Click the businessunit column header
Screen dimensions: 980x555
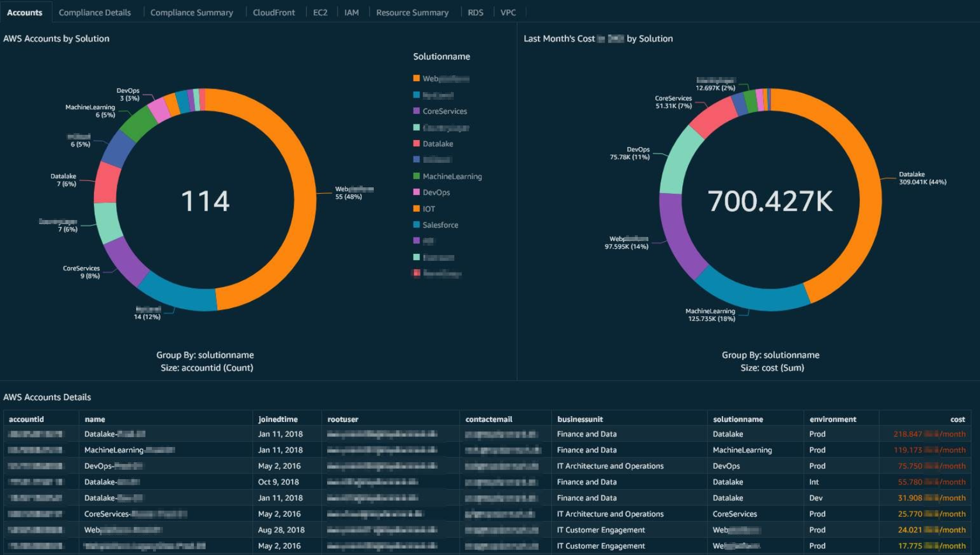pyautogui.click(x=579, y=418)
